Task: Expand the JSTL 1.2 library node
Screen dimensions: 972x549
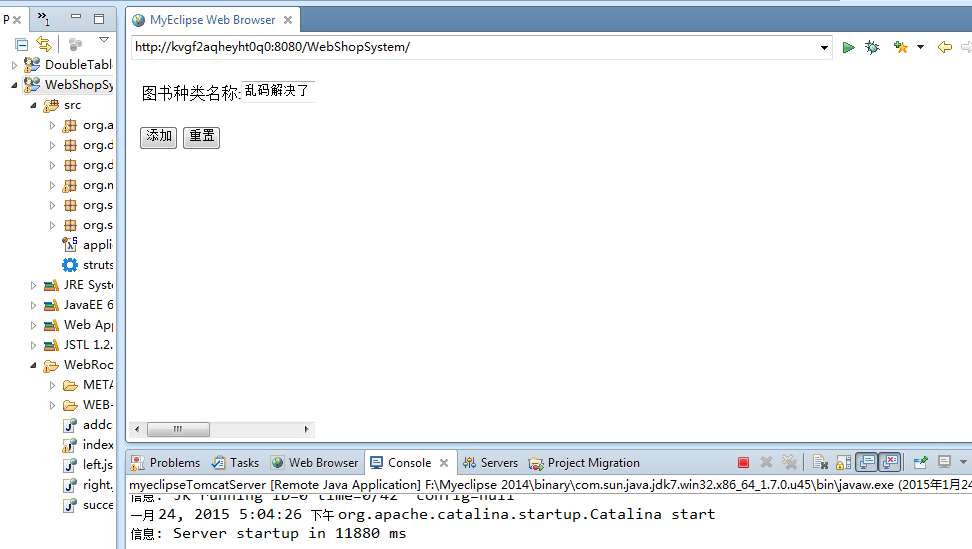Action: (x=33, y=345)
